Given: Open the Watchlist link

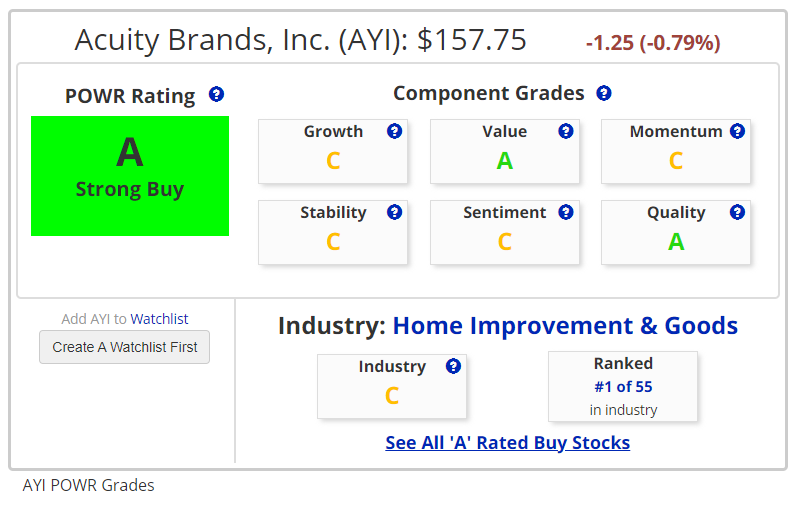Looking at the screenshot, I should tap(159, 319).
